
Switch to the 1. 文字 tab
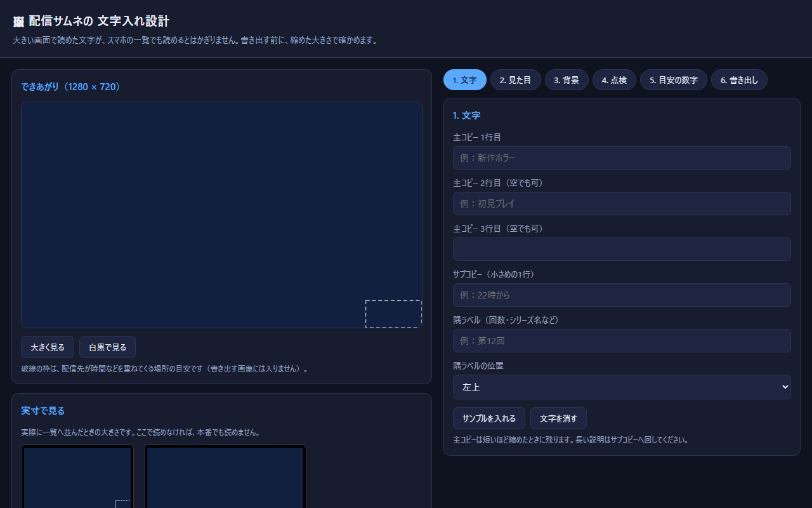click(465, 80)
